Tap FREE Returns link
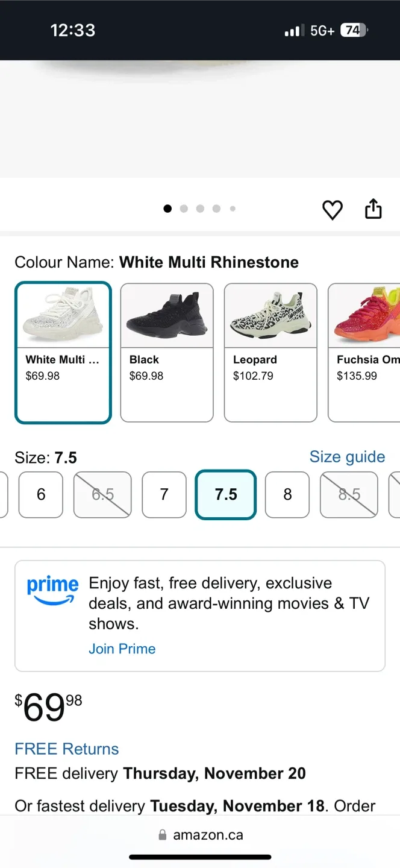Screen dimensions: 400x868 point(67,749)
